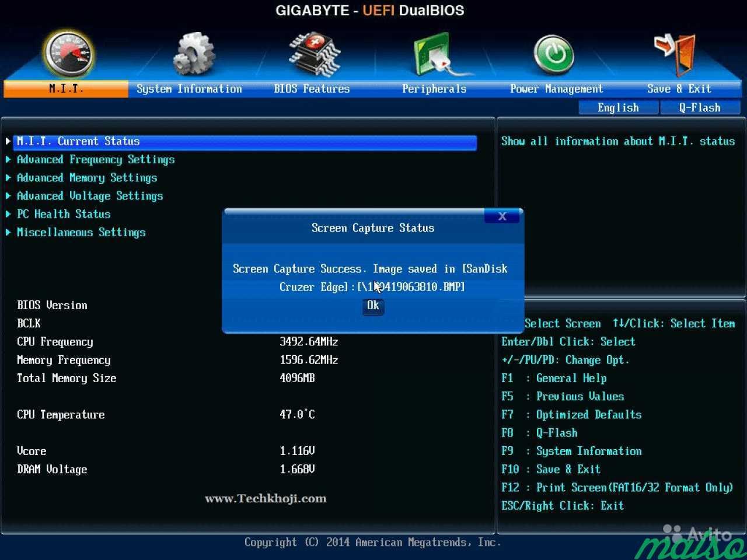Expand arrow beside Advanced Voltage Settings
Viewport: 747px width, 560px height.
coord(8,196)
